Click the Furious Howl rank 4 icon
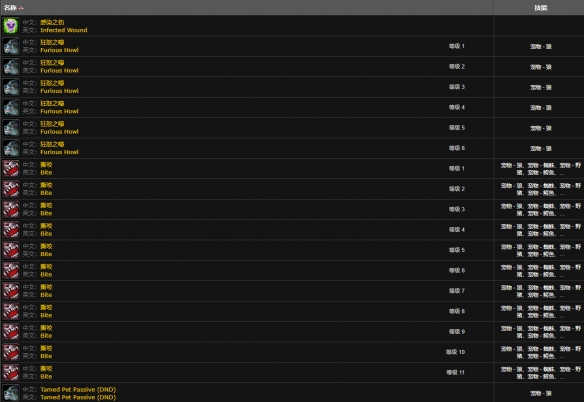 pos(11,108)
